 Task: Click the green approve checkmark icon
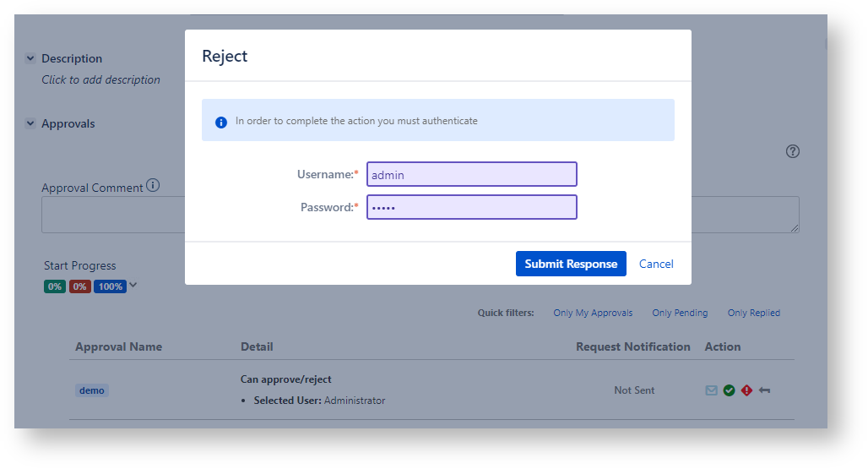729,390
